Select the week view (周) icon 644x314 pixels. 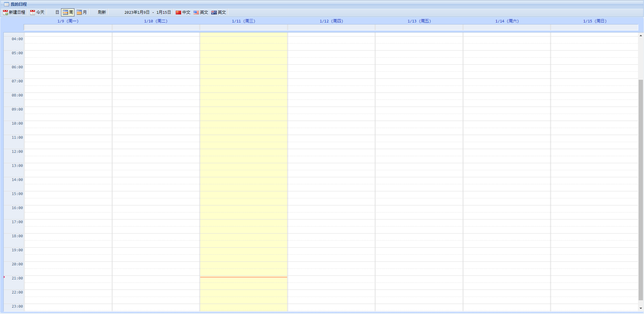(65, 12)
